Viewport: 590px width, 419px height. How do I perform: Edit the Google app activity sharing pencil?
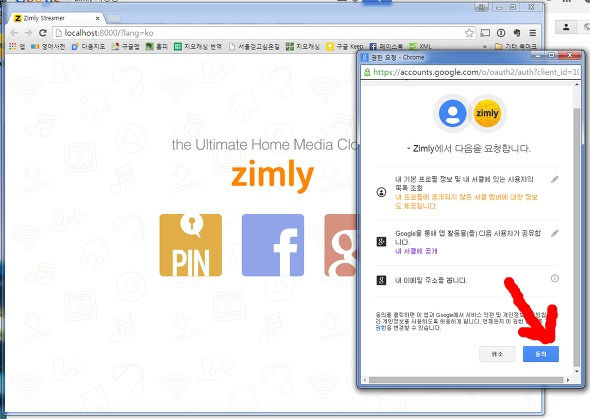555,234
